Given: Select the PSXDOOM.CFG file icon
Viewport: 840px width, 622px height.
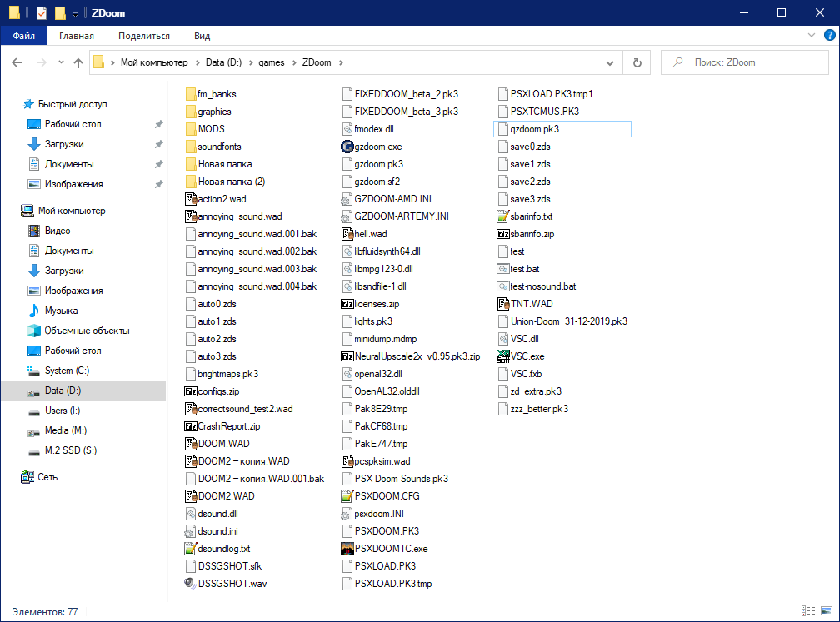Looking at the screenshot, I should 347,496.
